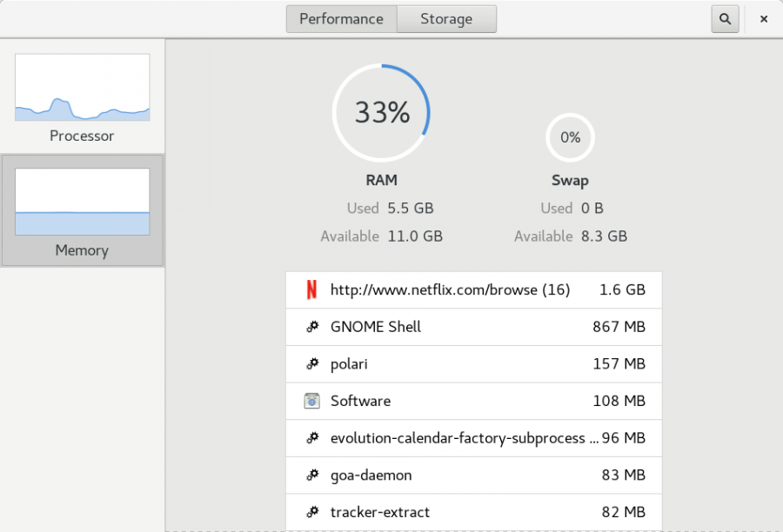Click the tracker-extract process icon
The width and height of the screenshot is (783, 532).
tap(311, 512)
